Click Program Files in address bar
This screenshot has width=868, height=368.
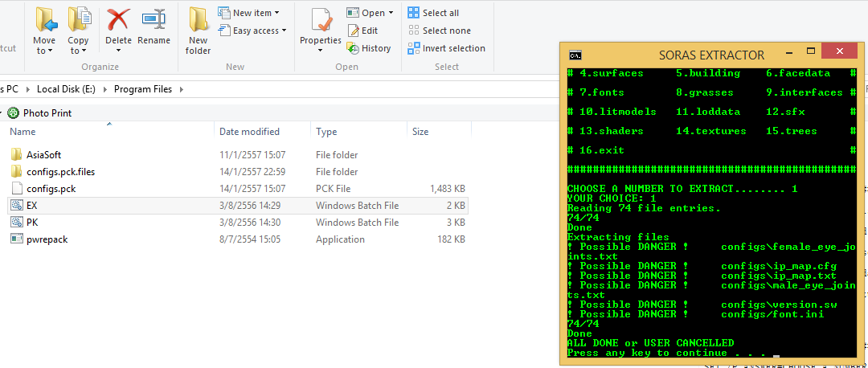pos(143,89)
